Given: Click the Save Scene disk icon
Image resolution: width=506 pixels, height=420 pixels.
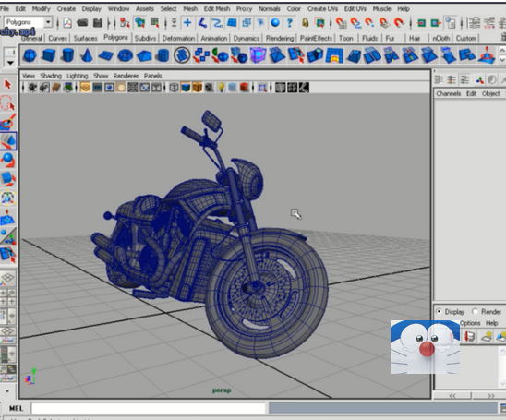Looking at the screenshot, I should pyautogui.click(x=98, y=22).
